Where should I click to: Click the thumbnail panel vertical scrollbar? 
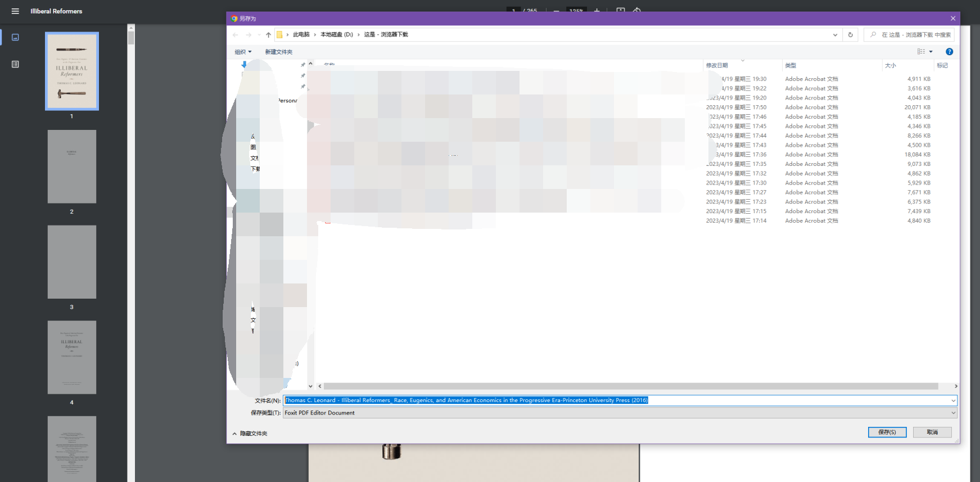tap(131, 38)
